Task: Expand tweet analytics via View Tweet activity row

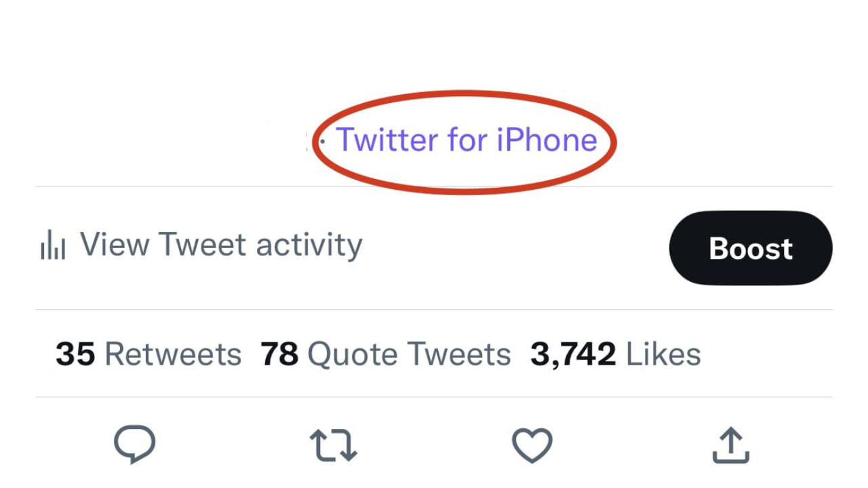Action: tap(221, 245)
